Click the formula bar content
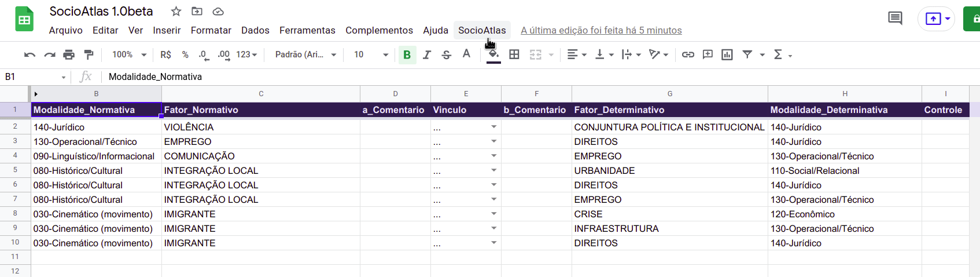Screen dimensions: 980x277 (x=155, y=76)
